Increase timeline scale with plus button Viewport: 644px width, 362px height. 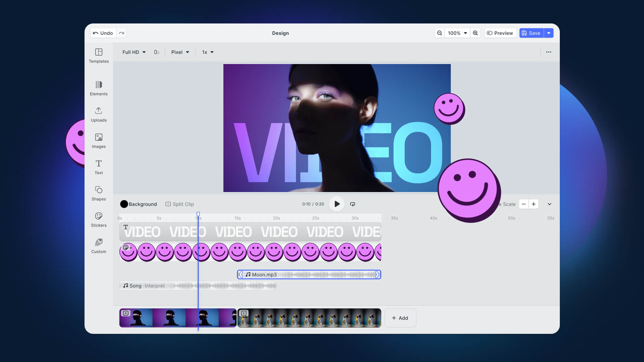(534, 204)
